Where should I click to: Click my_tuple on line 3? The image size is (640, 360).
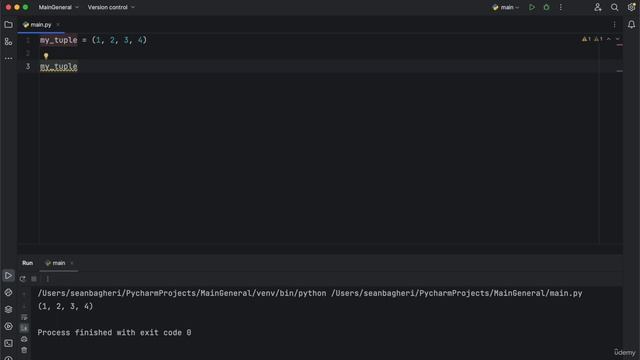pyautogui.click(x=58, y=67)
